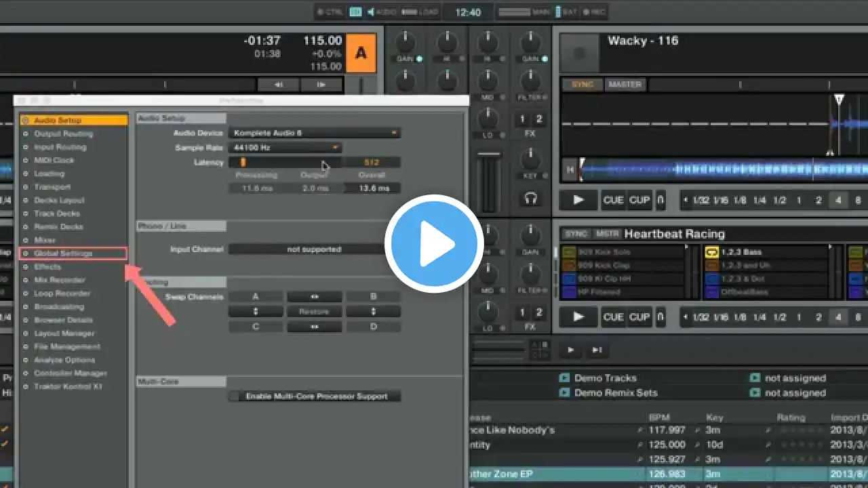Image resolution: width=868 pixels, height=488 pixels.
Task: Swap channels A and B horizontally
Action: pos(314,297)
